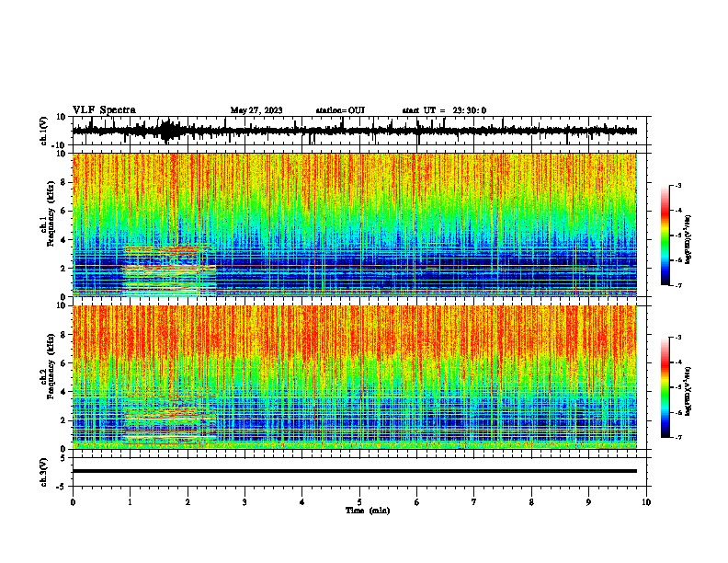Select the date text "May 27, 2023"

(x=256, y=110)
